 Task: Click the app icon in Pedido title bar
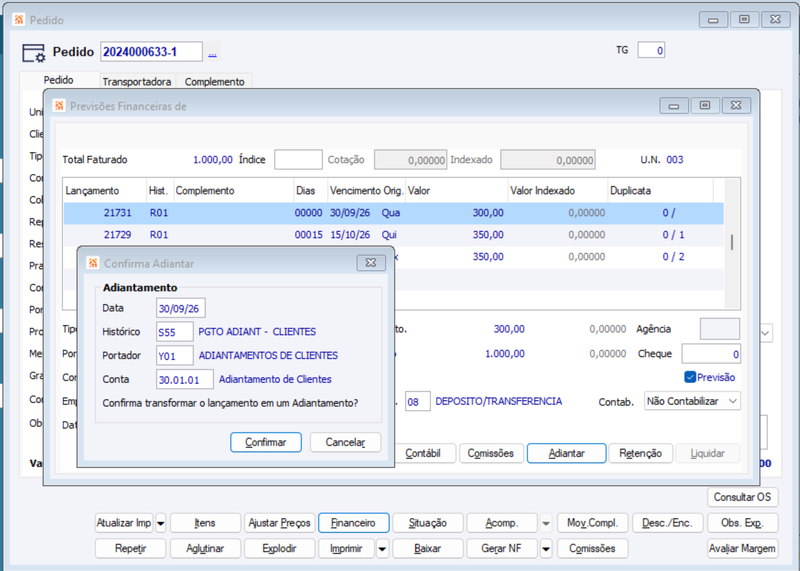click(x=19, y=20)
